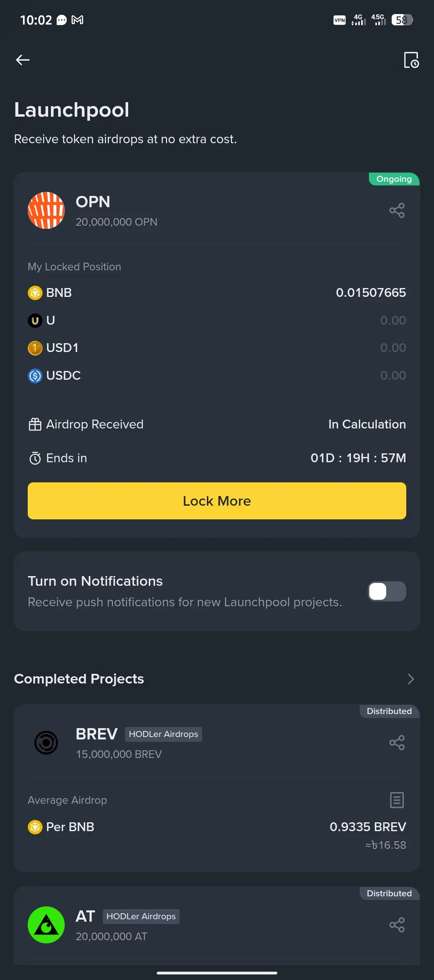Share the OPN project

397,210
